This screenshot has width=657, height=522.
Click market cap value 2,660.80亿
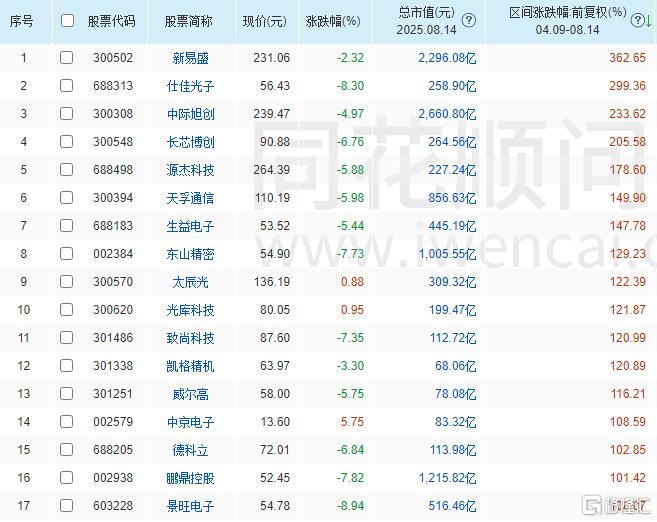pos(447,114)
